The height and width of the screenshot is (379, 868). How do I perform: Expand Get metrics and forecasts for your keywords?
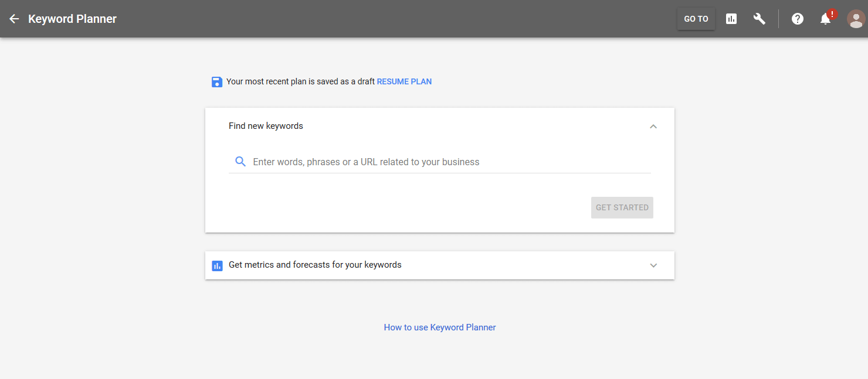[653, 265]
